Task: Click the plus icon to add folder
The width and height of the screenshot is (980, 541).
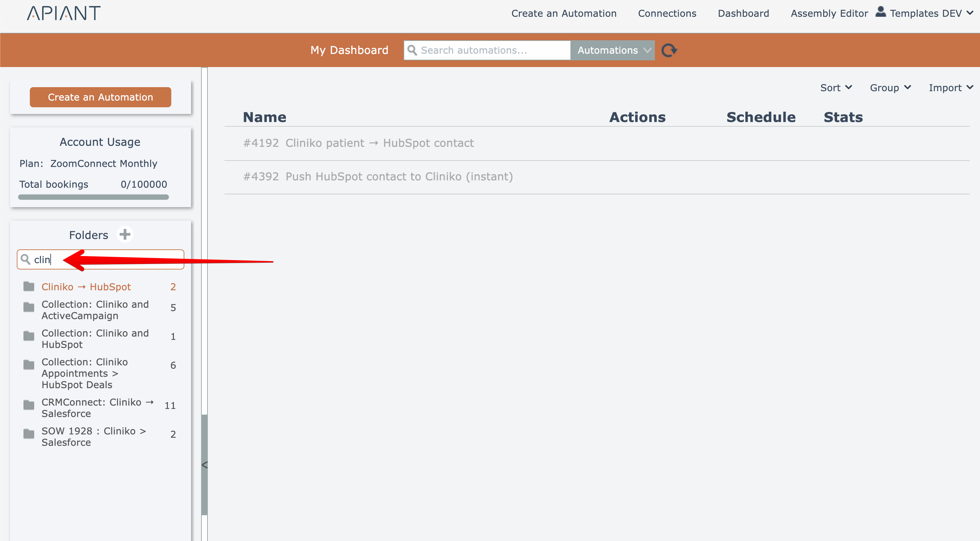Action: (125, 234)
